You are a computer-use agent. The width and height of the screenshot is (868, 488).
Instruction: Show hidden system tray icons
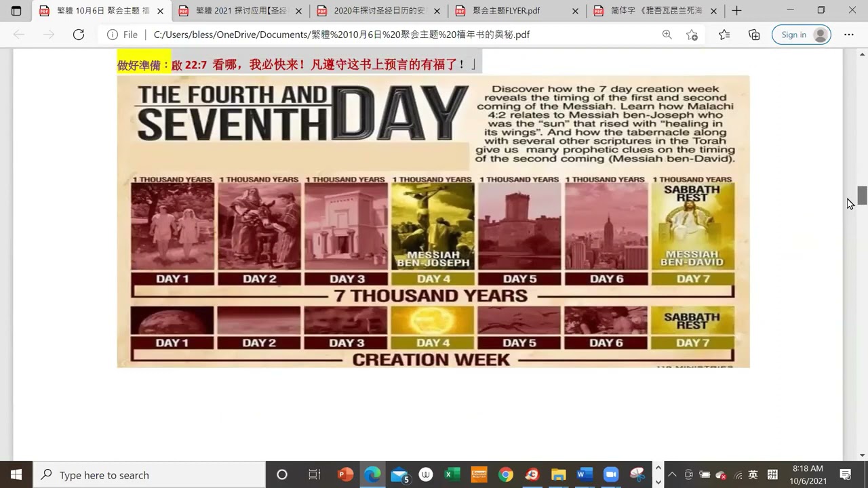pyautogui.click(x=672, y=474)
